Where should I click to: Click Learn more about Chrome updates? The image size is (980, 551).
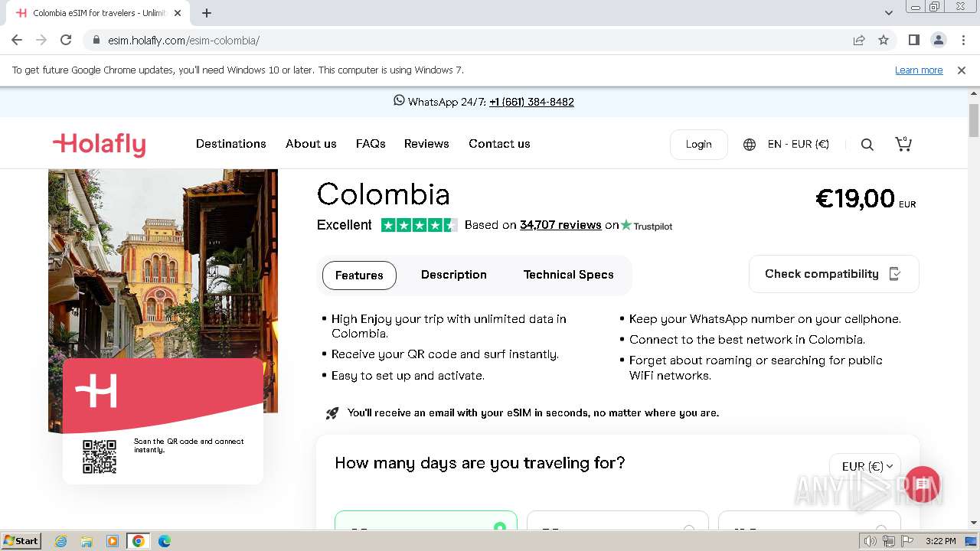pos(919,70)
